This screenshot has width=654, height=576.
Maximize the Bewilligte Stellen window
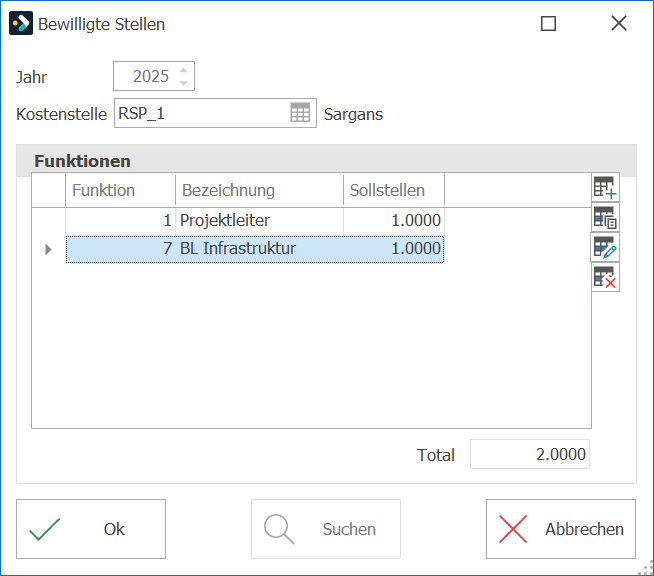click(x=548, y=23)
